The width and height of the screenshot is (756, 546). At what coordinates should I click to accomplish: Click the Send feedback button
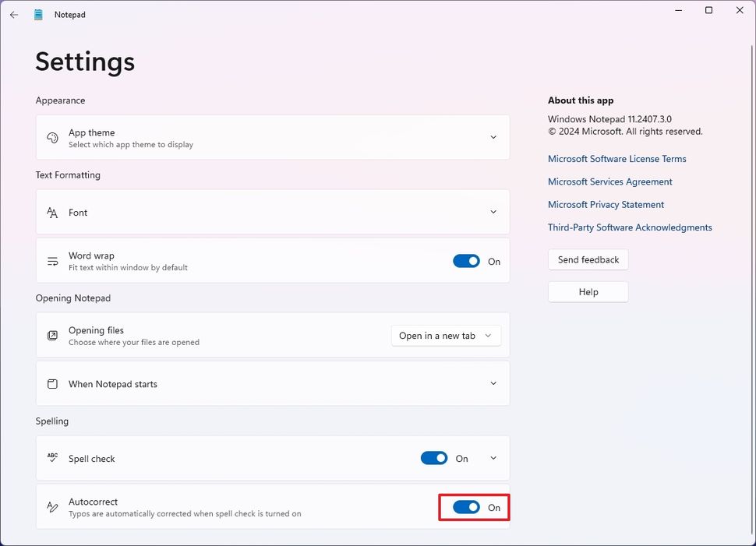click(x=588, y=259)
